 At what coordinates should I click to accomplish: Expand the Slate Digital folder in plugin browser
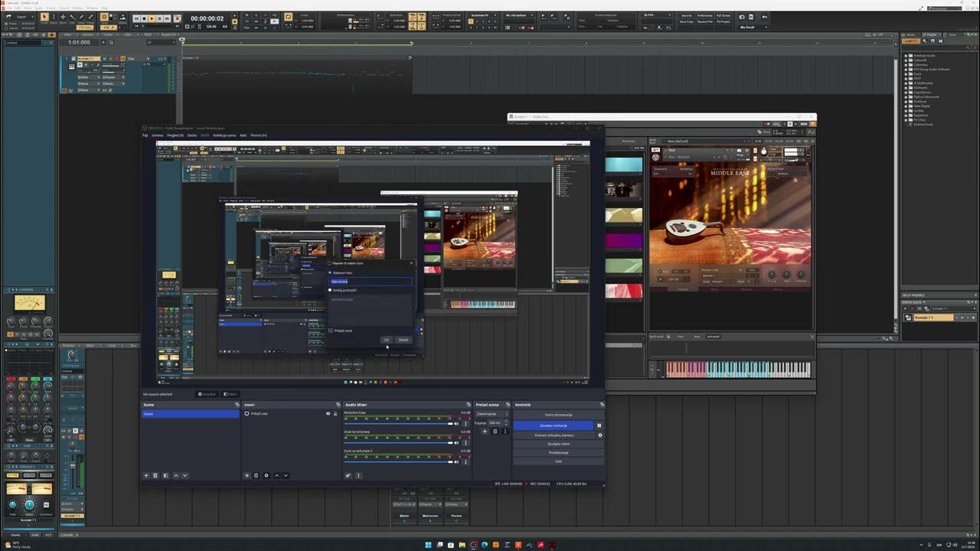click(906, 106)
